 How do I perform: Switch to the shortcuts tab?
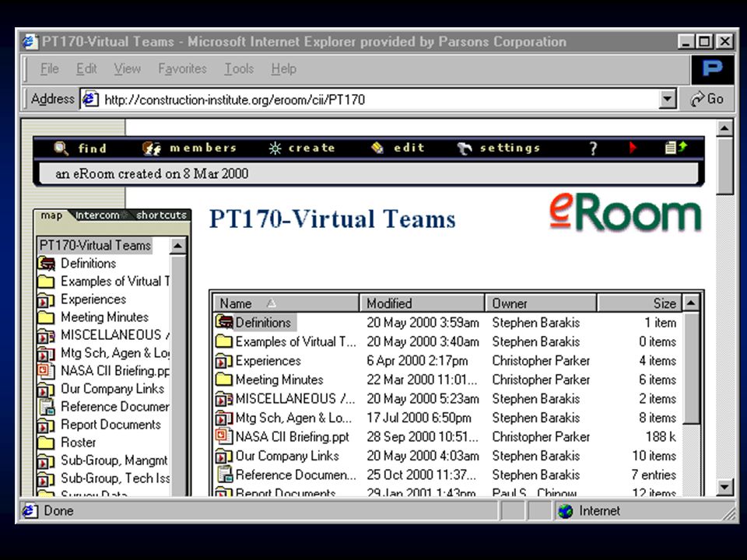(161, 215)
